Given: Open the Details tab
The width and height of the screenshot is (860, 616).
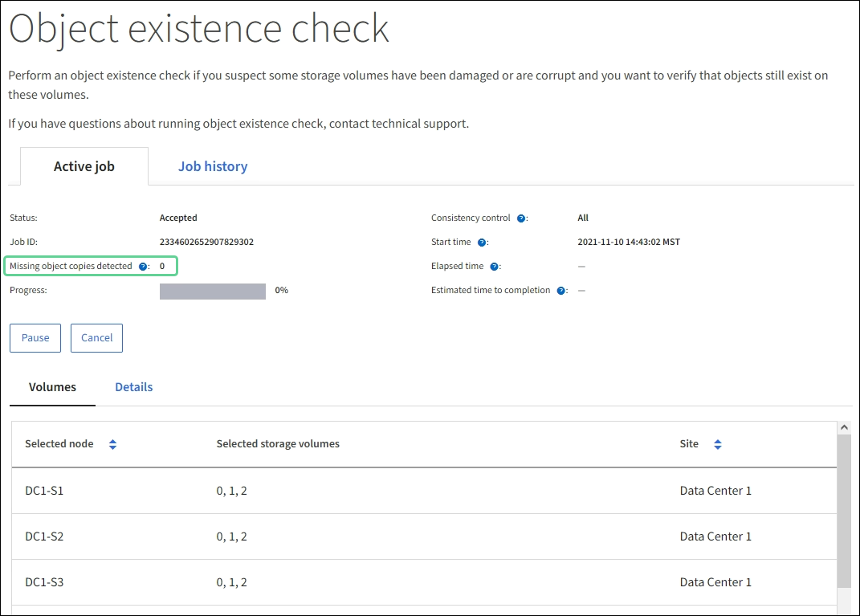Looking at the screenshot, I should 133,386.
